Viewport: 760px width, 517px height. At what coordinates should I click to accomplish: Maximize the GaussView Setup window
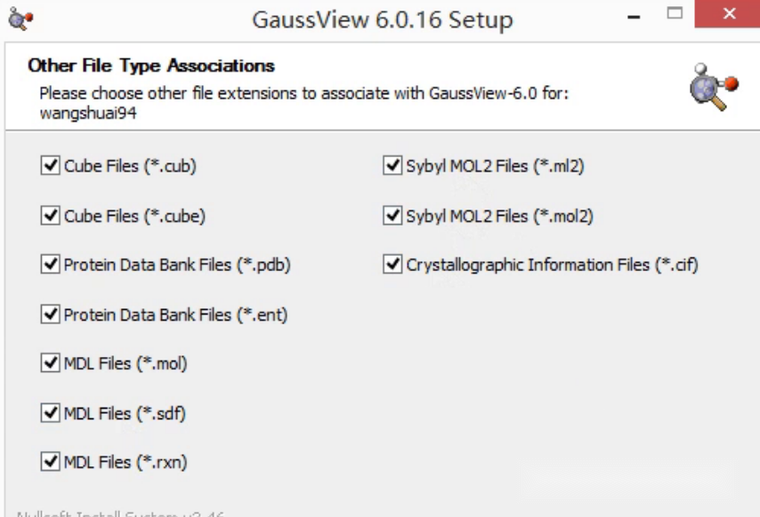[675, 14]
